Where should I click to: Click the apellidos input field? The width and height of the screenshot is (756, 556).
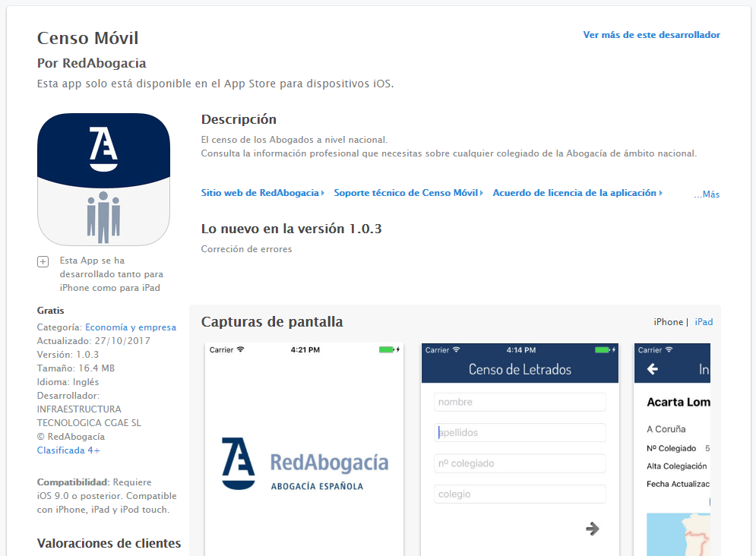pyautogui.click(x=520, y=433)
